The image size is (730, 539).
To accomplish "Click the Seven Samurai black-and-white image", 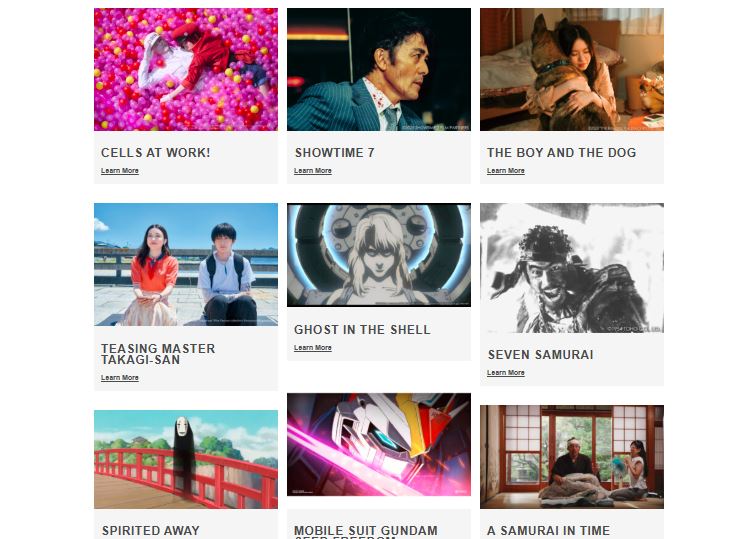I will 572,268.
